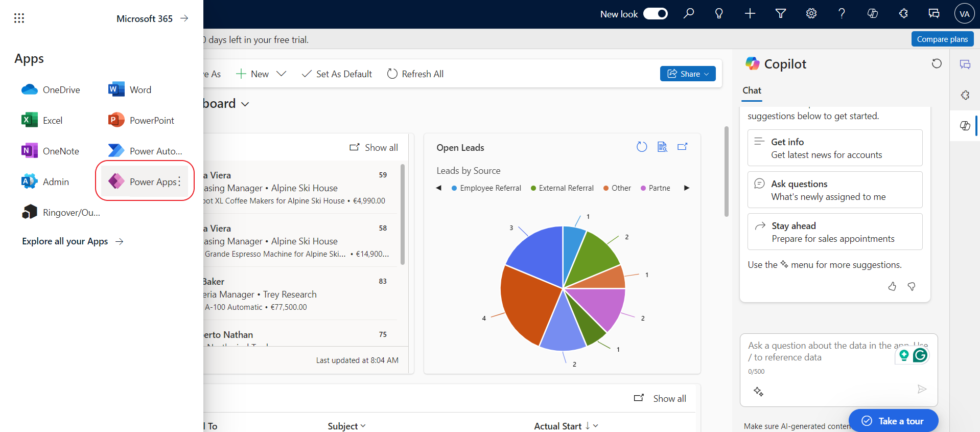
Task: View records for Open Leads chart
Action: [662, 147]
